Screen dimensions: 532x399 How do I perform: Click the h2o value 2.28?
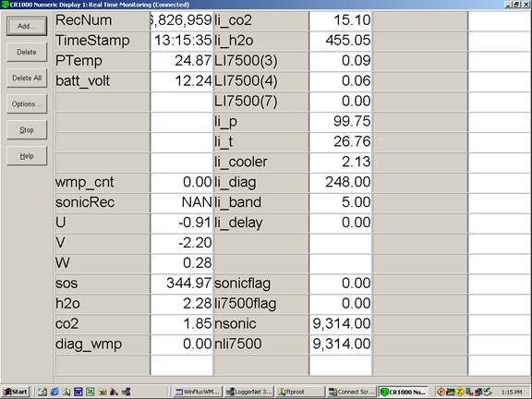point(182,304)
